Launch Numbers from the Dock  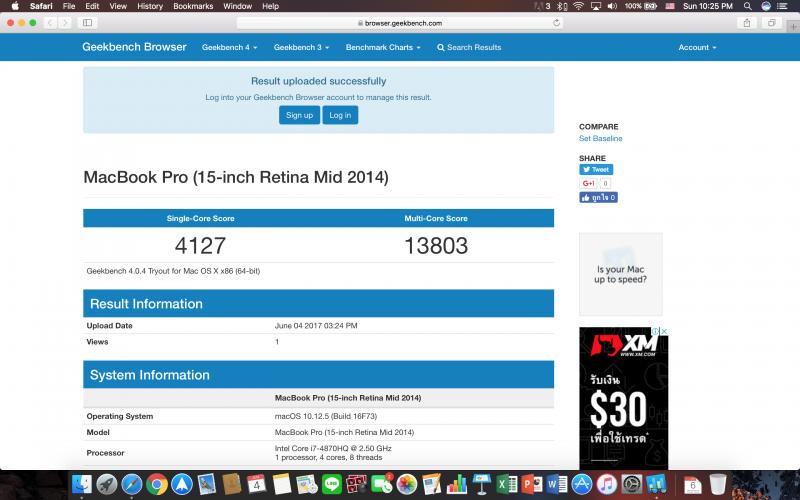tap(457, 484)
